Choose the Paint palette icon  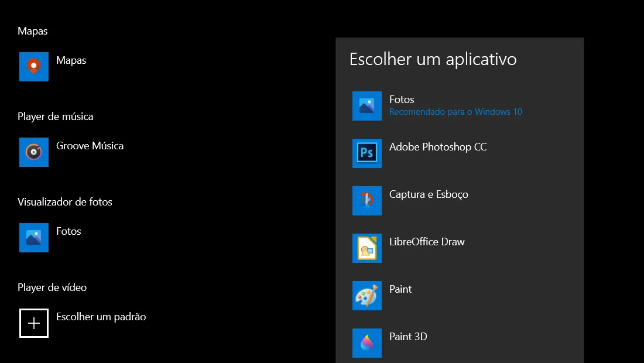click(x=366, y=296)
